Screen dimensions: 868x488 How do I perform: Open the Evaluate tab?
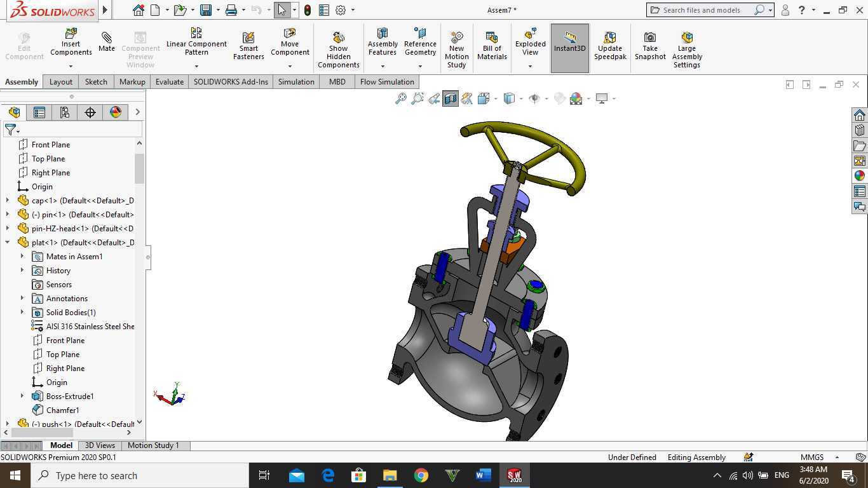(x=170, y=81)
